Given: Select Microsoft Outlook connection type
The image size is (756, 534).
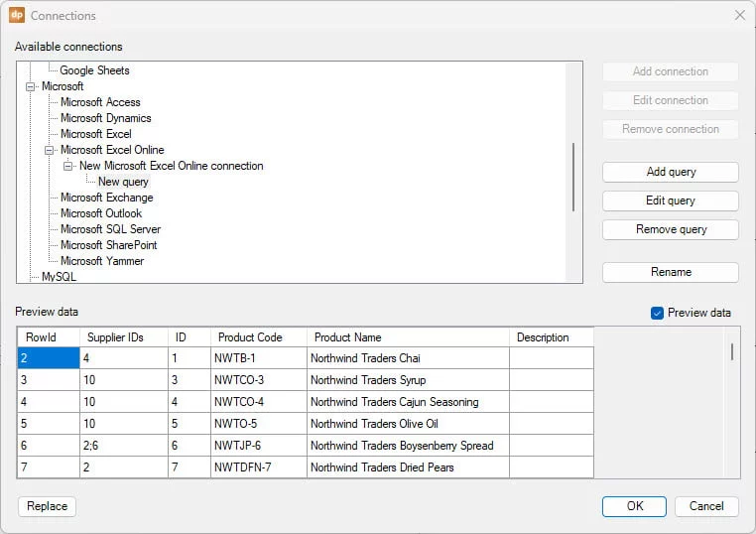Looking at the screenshot, I should (x=101, y=213).
